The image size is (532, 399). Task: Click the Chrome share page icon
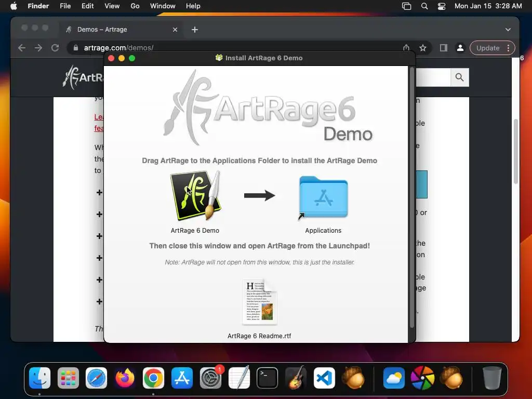point(406,48)
